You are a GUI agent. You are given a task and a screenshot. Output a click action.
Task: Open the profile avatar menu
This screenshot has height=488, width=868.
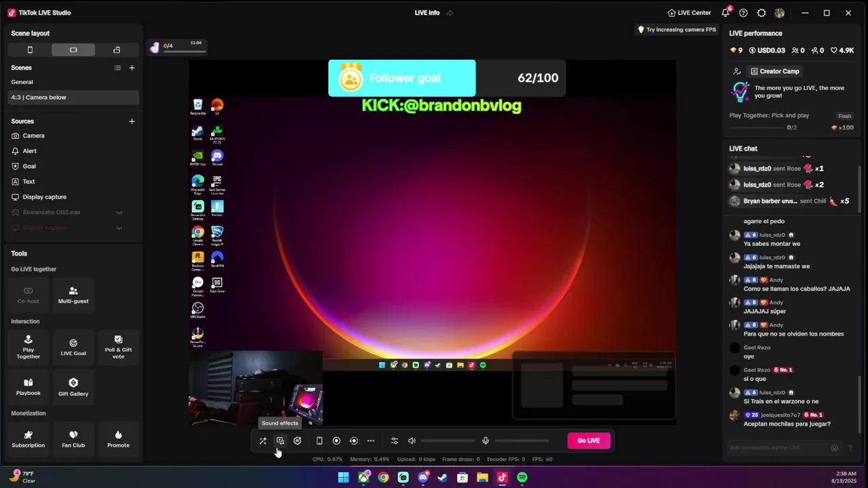780,13
